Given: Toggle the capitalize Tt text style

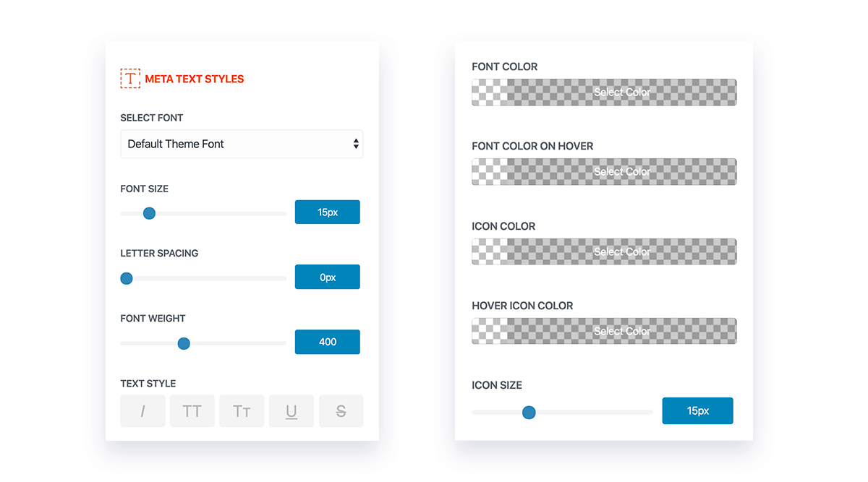Looking at the screenshot, I should coord(242,411).
